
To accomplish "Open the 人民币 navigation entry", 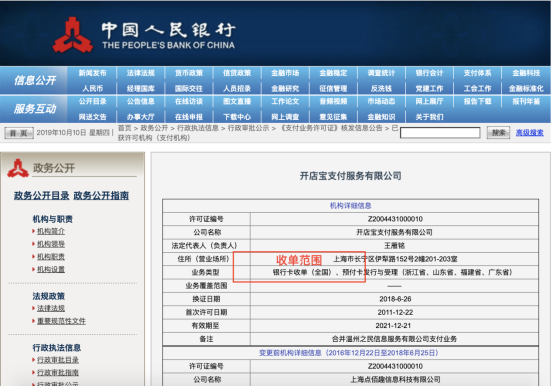I will coord(92,89).
